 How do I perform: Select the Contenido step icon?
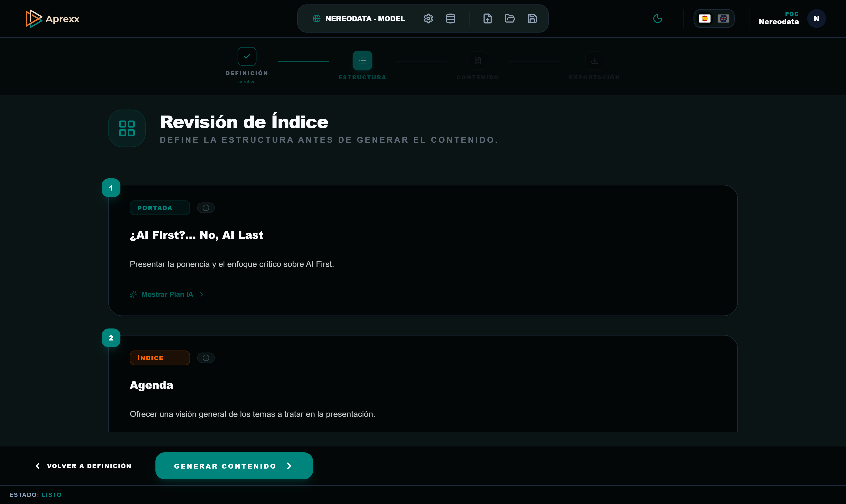click(x=477, y=61)
